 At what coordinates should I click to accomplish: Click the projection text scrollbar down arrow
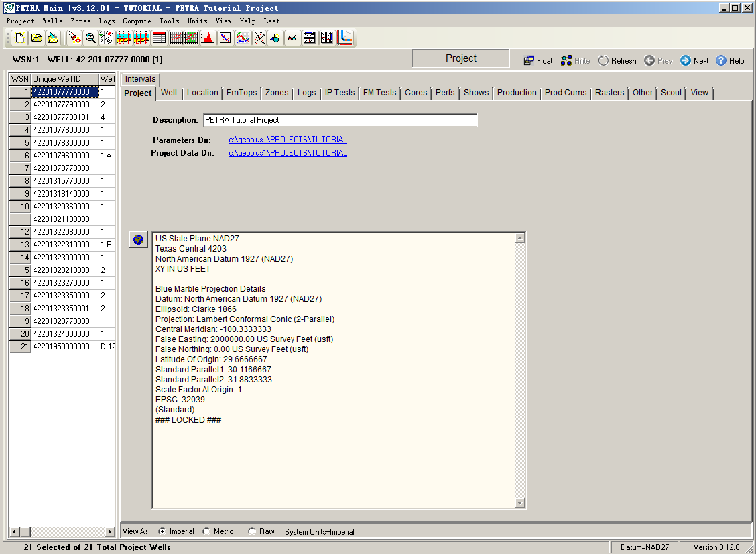click(x=520, y=503)
